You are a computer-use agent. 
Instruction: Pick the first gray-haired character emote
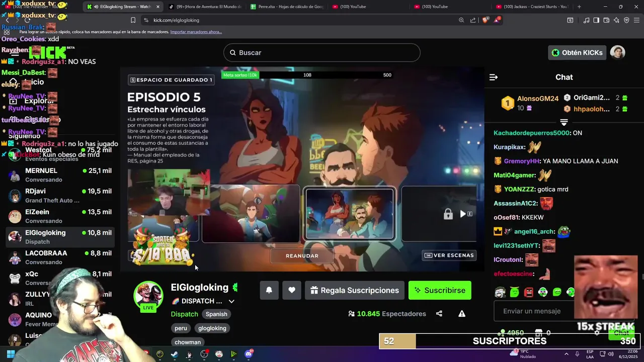tap(500, 292)
